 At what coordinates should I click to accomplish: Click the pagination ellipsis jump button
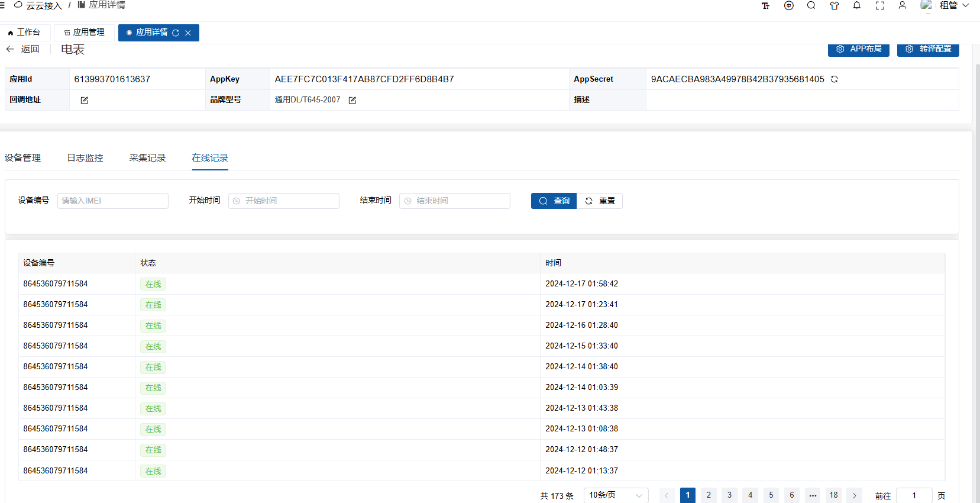(813, 495)
